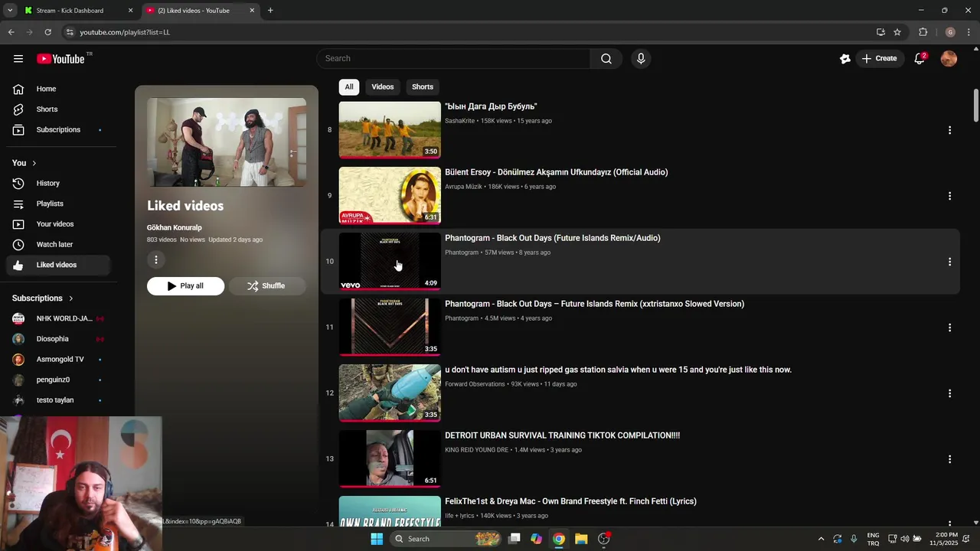Select the Videos filter chip
Image resolution: width=980 pixels, height=551 pixels.
[383, 86]
